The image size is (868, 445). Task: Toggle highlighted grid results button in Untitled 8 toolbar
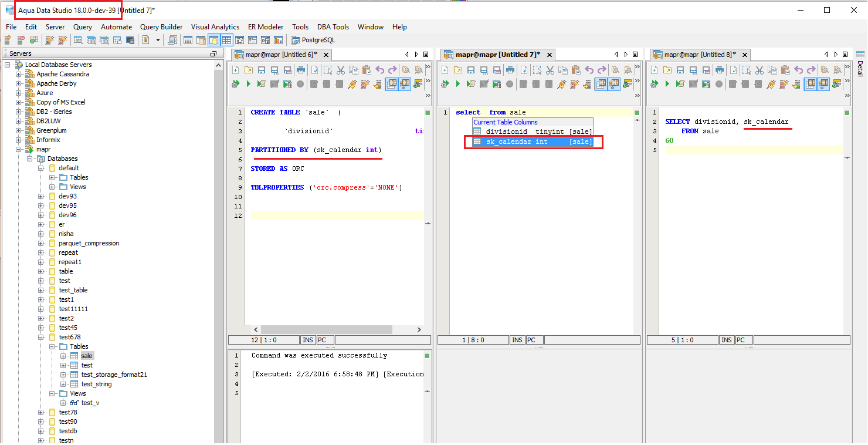(x=811, y=84)
